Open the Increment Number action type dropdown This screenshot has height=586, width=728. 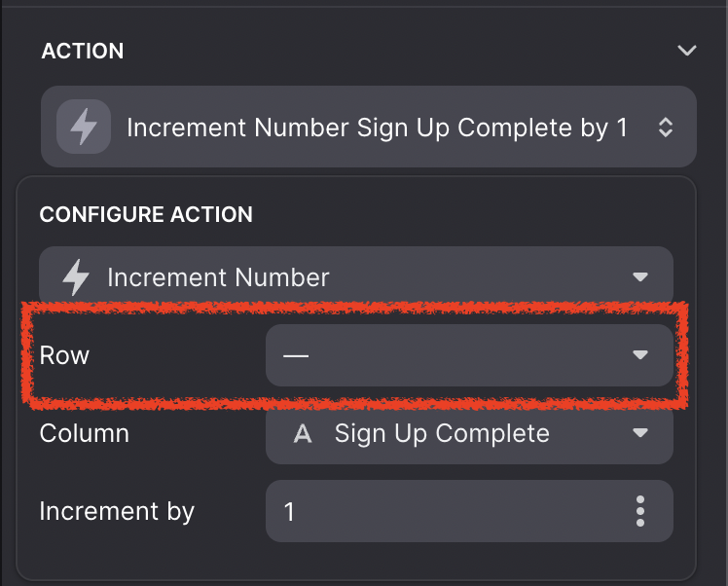[x=356, y=277]
